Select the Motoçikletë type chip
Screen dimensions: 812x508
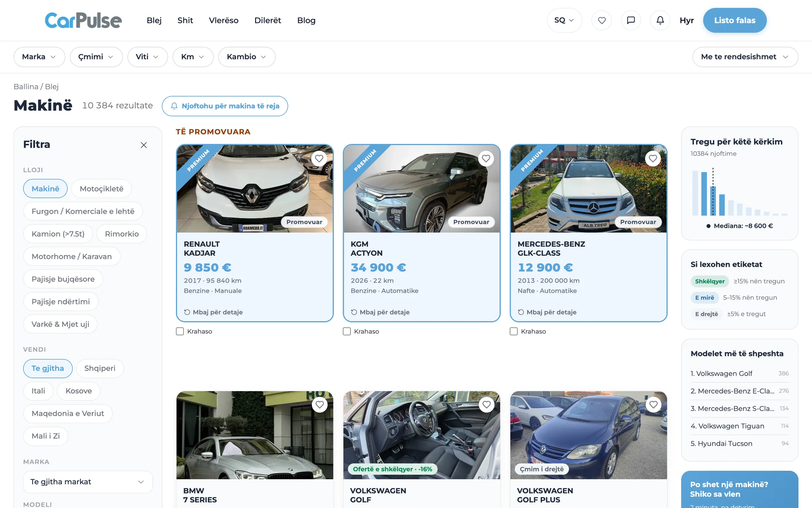pos(101,189)
